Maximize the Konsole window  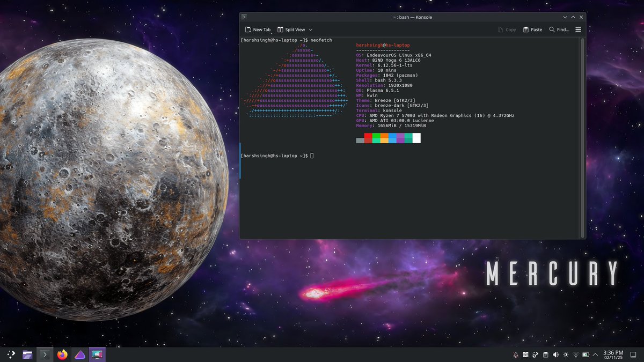click(573, 17)
